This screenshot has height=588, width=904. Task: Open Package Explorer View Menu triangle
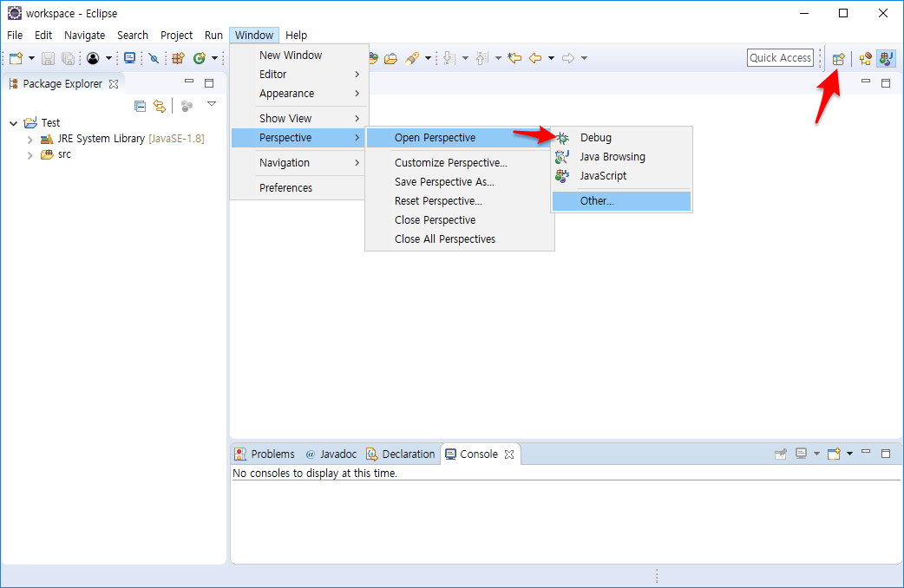(212, 104)
